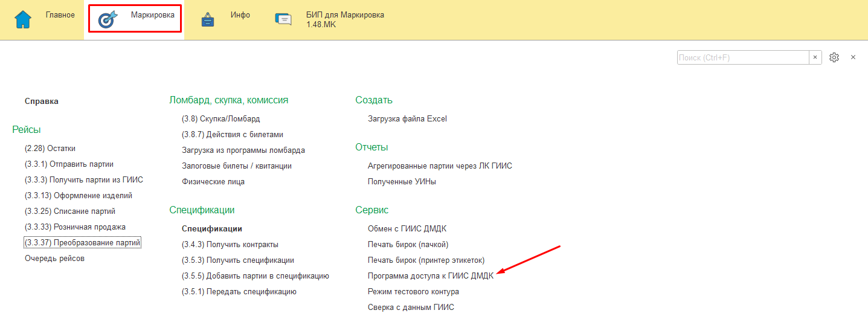Screen dimensions: 868x316
Task: Open (3.4.3) Получить контракты
Action: (230, 245)
